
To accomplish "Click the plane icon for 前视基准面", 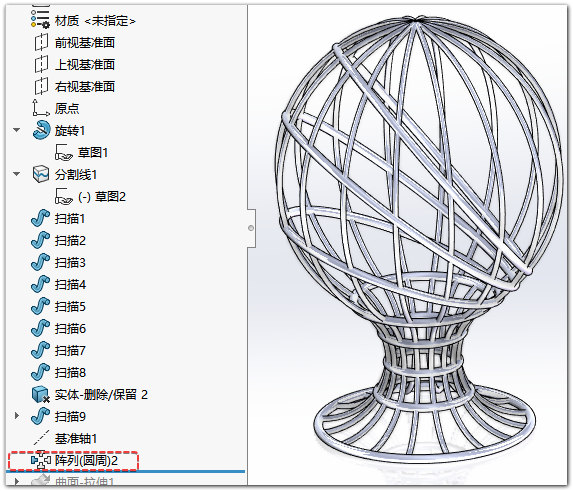I will [41, 42].
